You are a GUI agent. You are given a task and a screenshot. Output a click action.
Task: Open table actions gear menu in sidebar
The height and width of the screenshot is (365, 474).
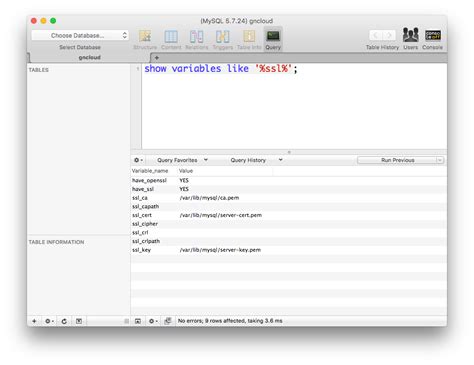pos(49,321)
